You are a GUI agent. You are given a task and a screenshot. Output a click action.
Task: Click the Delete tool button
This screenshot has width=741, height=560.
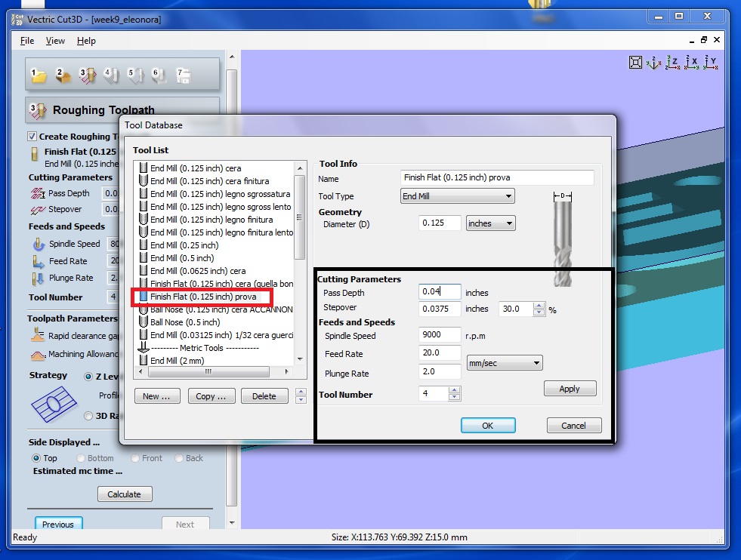[x=264, y=396]
